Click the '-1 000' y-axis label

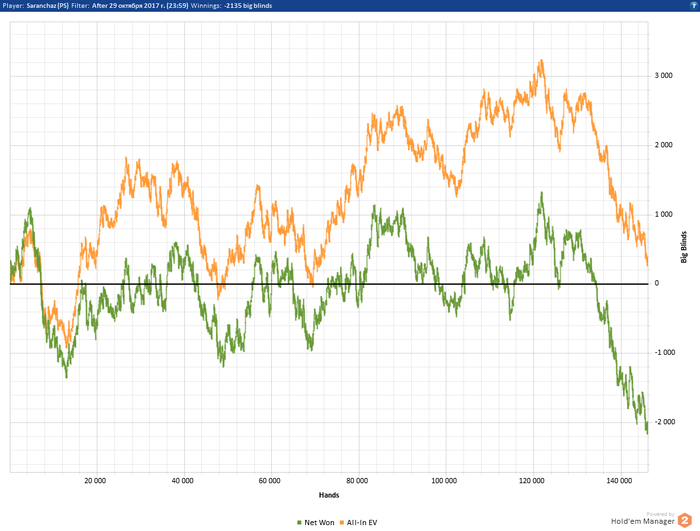(x=665, y=353)
